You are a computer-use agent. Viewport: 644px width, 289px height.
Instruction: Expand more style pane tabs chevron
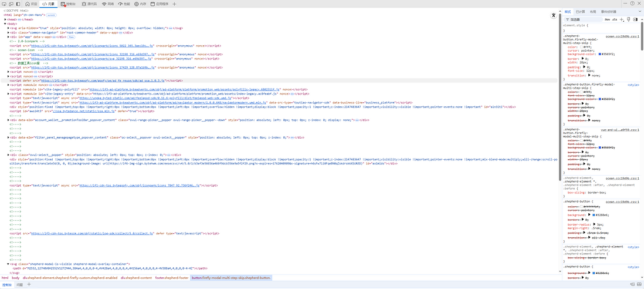(x=639, y=11)
